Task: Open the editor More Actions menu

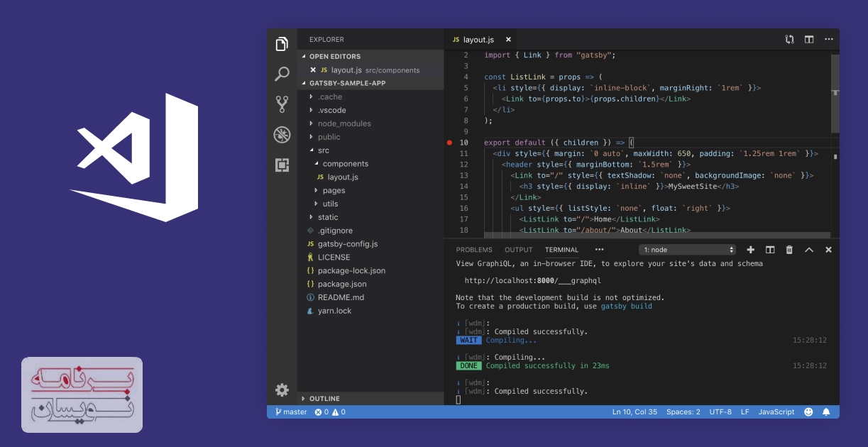Action: coord(828,40)
